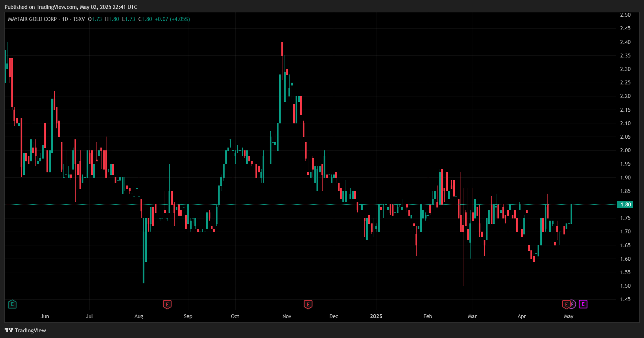Click the 1.60 price axis label
Viewport: 644px width, 338px height.
(625, 259)
